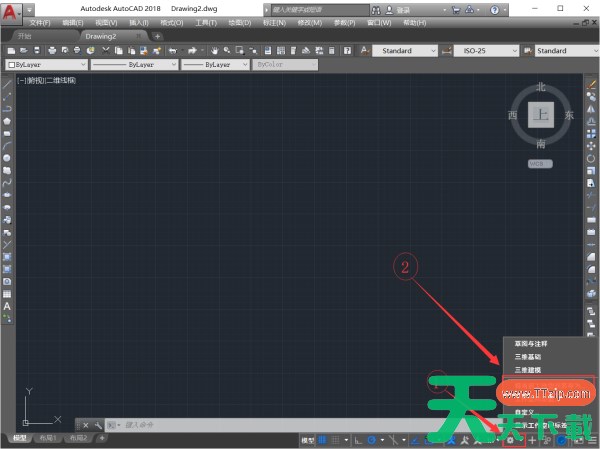The width and height of the screenshot is (600, 449).
Task: Click the command line input field
Action: 268,425
